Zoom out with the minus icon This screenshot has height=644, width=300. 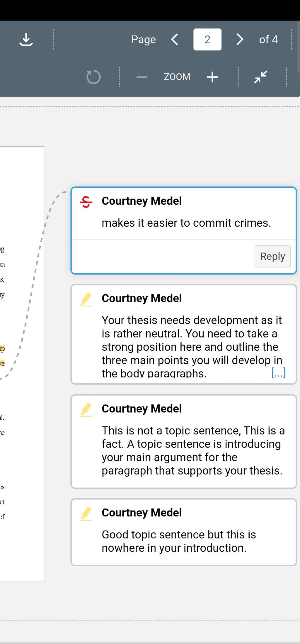click(142, 77)
